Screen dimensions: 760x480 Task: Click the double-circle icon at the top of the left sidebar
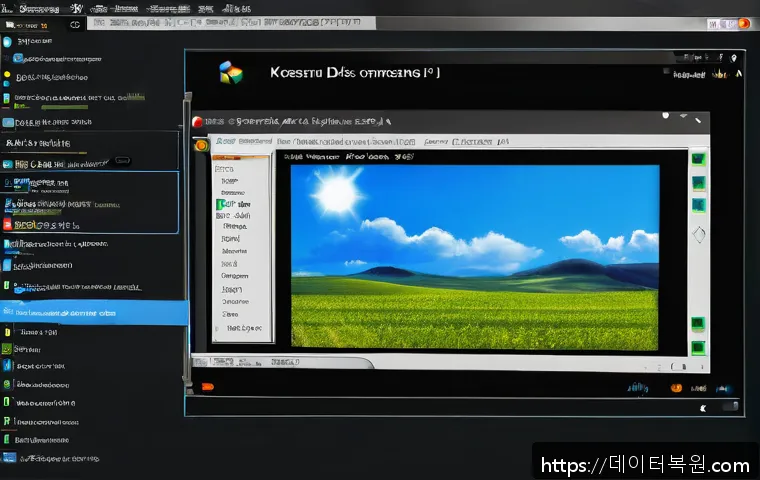click(x=75, y=25)
